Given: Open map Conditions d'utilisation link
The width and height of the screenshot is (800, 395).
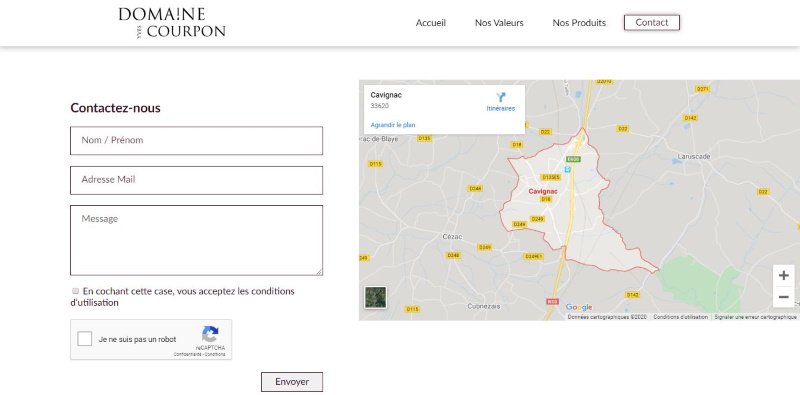Looking at the screenshot, I should [x=680, y=317].
